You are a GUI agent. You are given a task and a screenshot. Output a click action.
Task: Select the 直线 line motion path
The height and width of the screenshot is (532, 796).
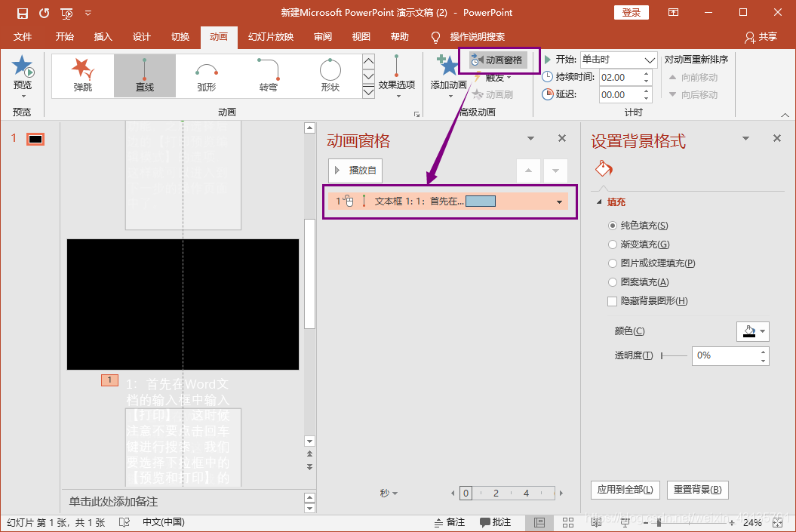coord(145,75)
